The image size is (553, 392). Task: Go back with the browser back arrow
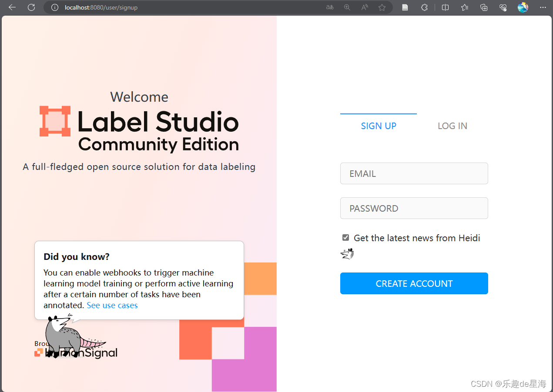click(12, 7)
